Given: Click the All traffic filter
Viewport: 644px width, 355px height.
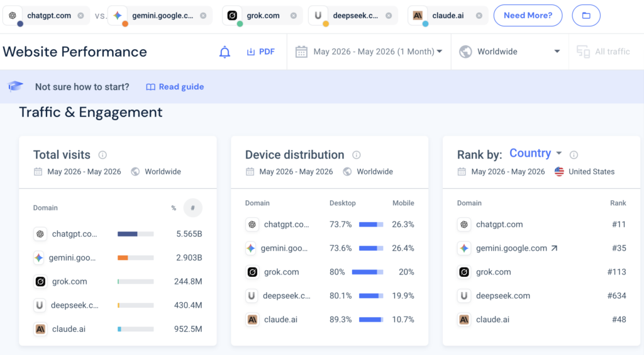Looking at the screenshot, I should pyautogui.click(x=603, y=52).
